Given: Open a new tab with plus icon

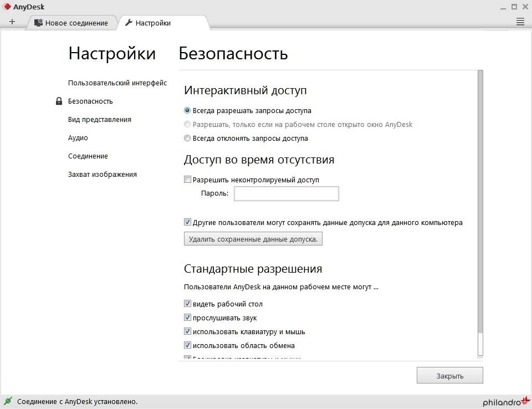Looking at the screenshot, I should (x=12, y=22).
